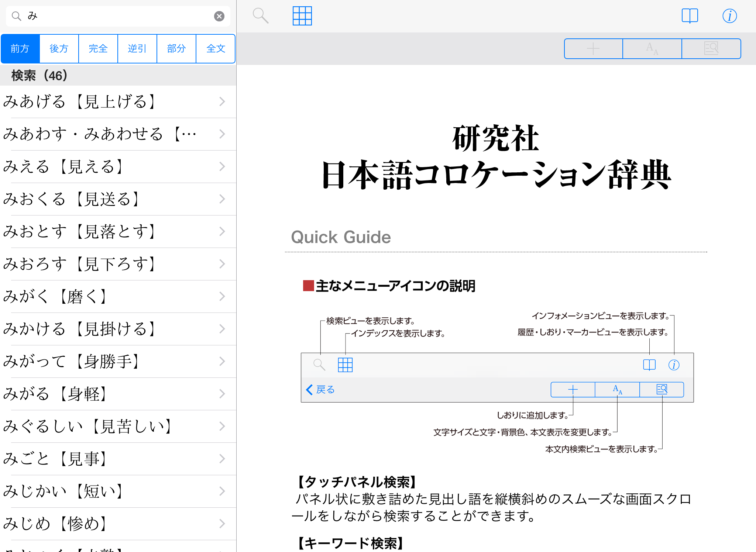Clear the search field text

[x=219, y=16]
